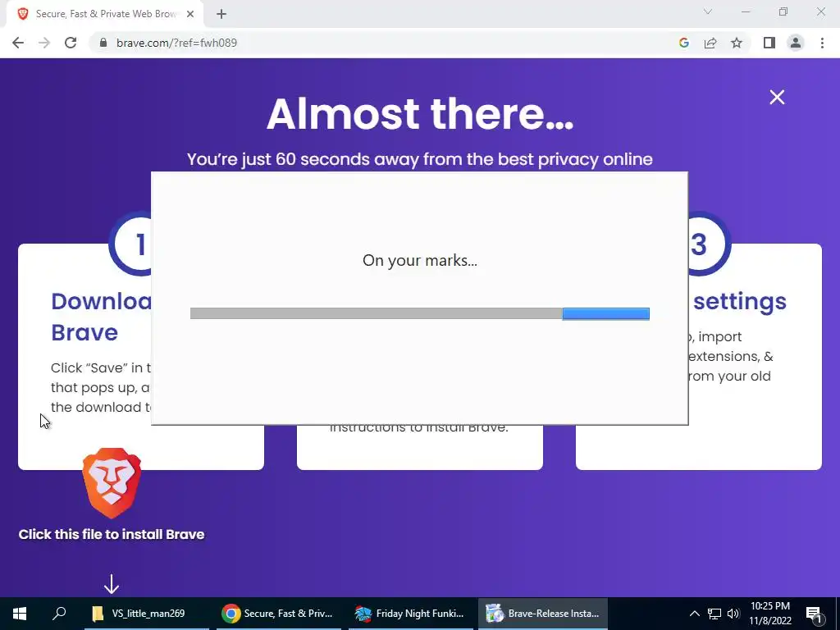This screenshot has width=840, height=630.
Task: Open network status tray icon
Action: 714,614
